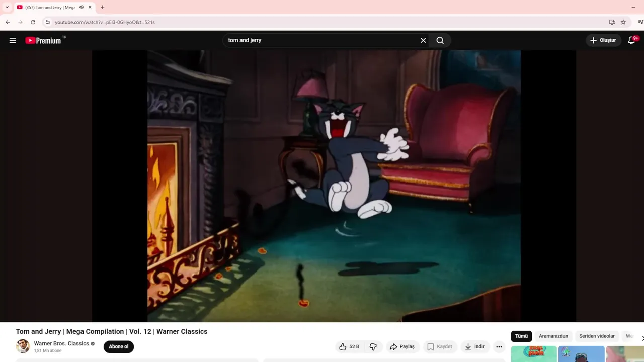Open second recommended video thumbnail
The image size is (644, 362).
[581, 354]
